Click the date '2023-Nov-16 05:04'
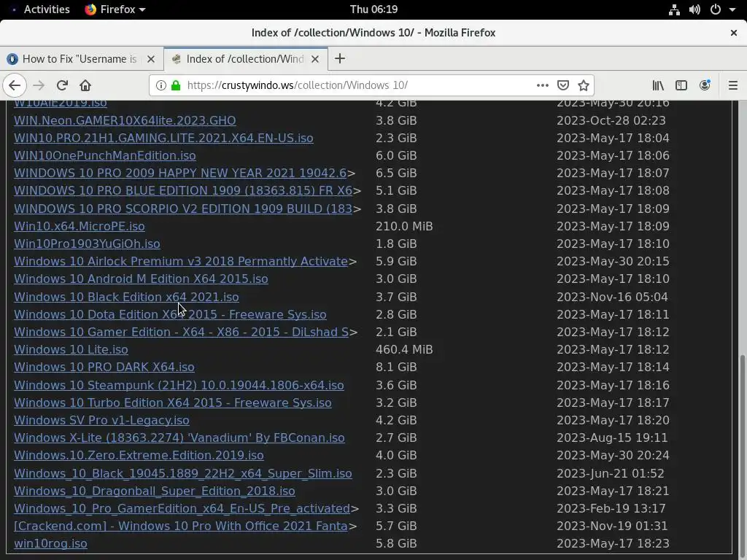The width and height of the screenshot is (747, 560). (x=612, y=297)
